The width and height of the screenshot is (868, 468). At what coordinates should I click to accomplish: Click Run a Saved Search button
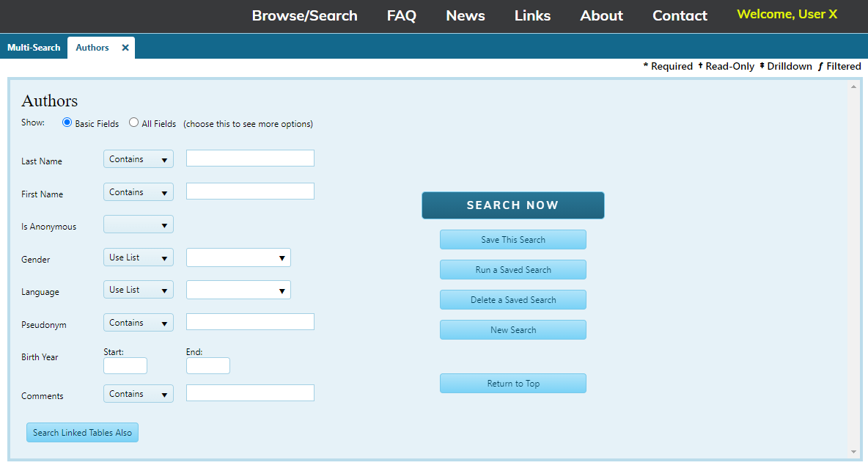click(x=512, y=270)
